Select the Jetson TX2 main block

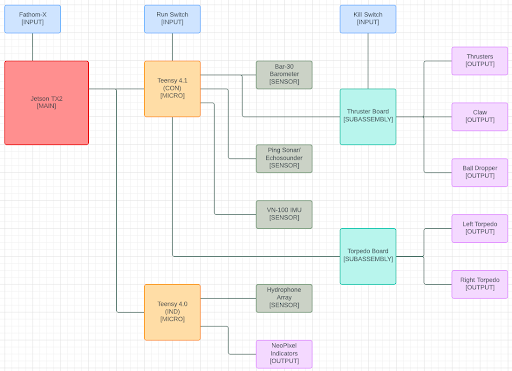point(46,103)
